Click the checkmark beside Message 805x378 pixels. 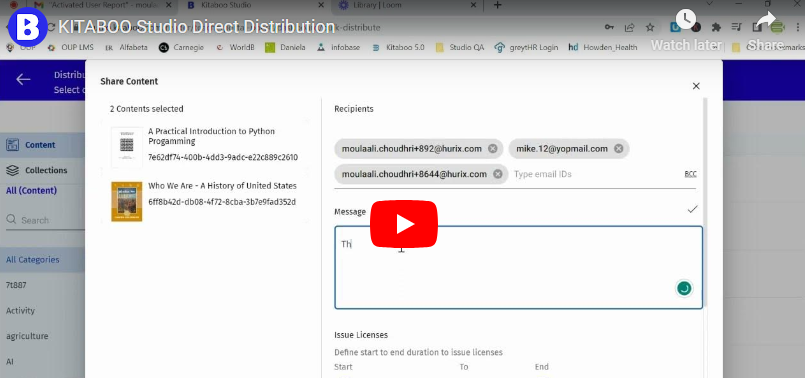pos(693,209)
